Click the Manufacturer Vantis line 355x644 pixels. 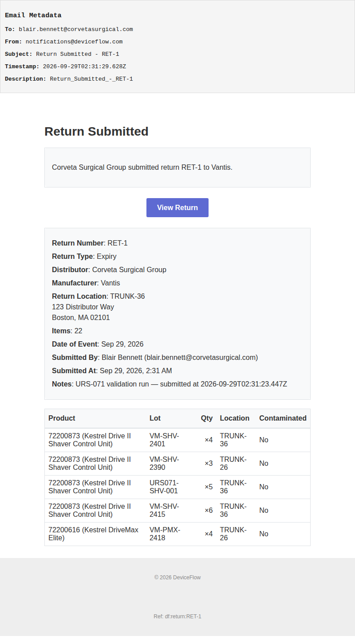pos(86,283)
